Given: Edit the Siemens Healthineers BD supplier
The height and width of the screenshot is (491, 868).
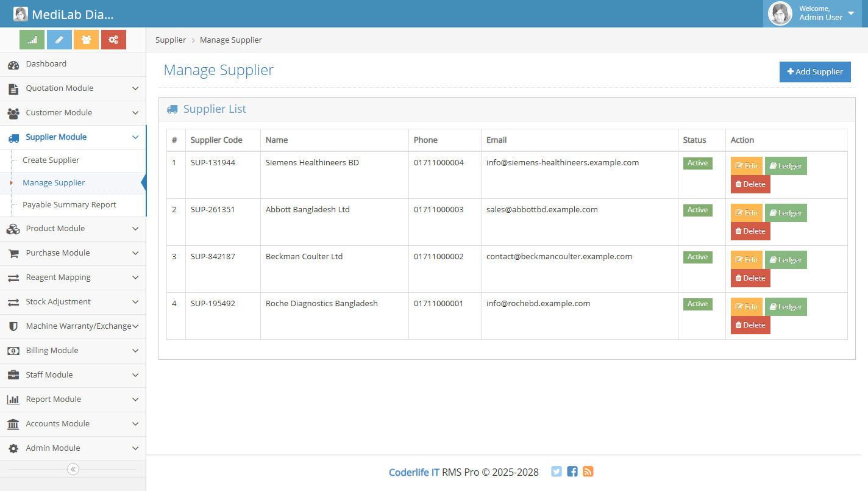Looking at the screenshot, I should 747,166.
